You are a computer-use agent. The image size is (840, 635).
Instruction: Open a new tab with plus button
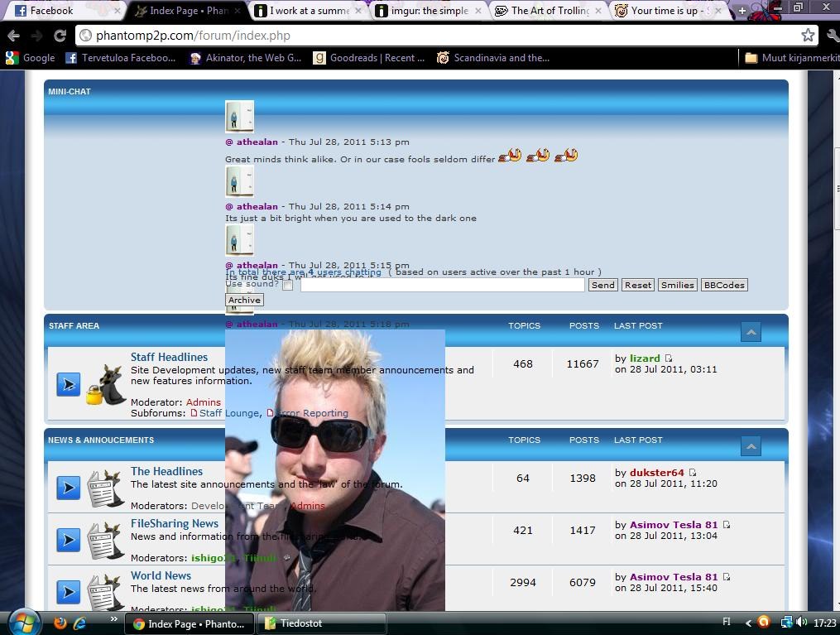click(x=742, y=11)
